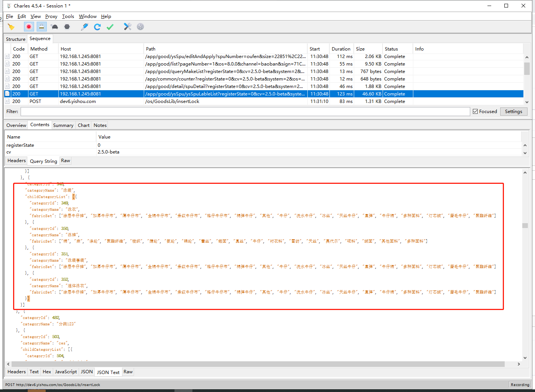Image resolution: width=535 pixels, height=392 pixels.
Task: Open the Edit menu
Action: pos(22,16)
